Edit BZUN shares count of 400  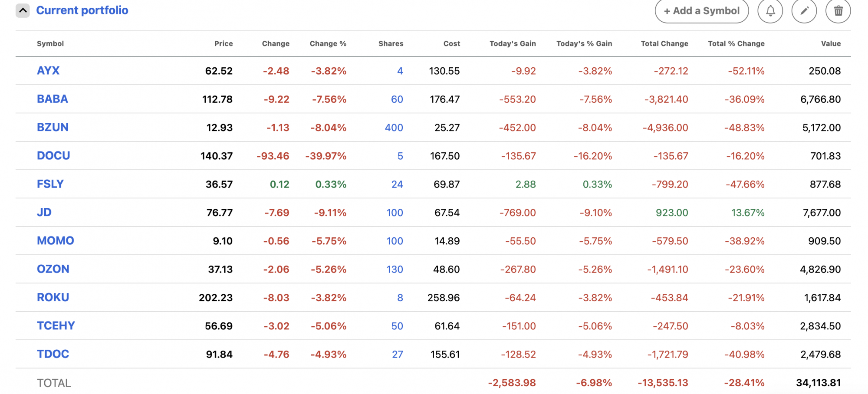pyautogui.click(x=394, y=128)
